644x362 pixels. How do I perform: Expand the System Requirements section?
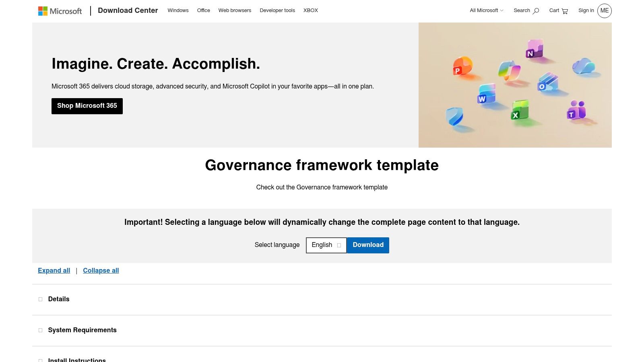322,330
